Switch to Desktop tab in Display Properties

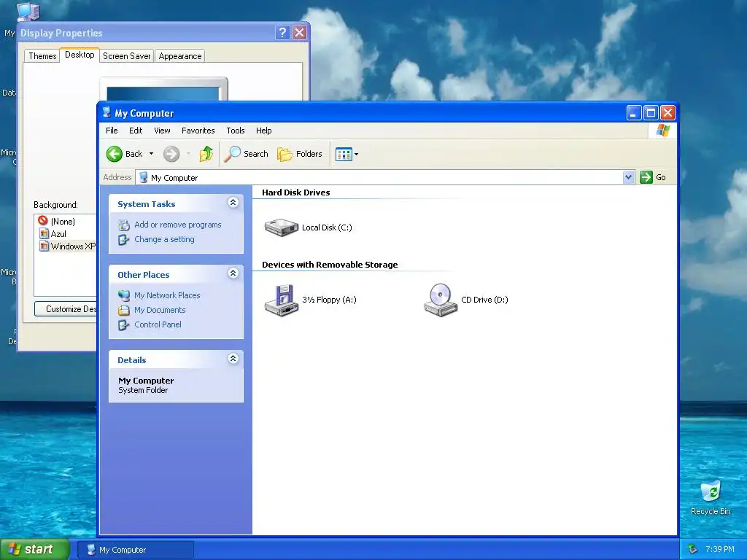80,55
